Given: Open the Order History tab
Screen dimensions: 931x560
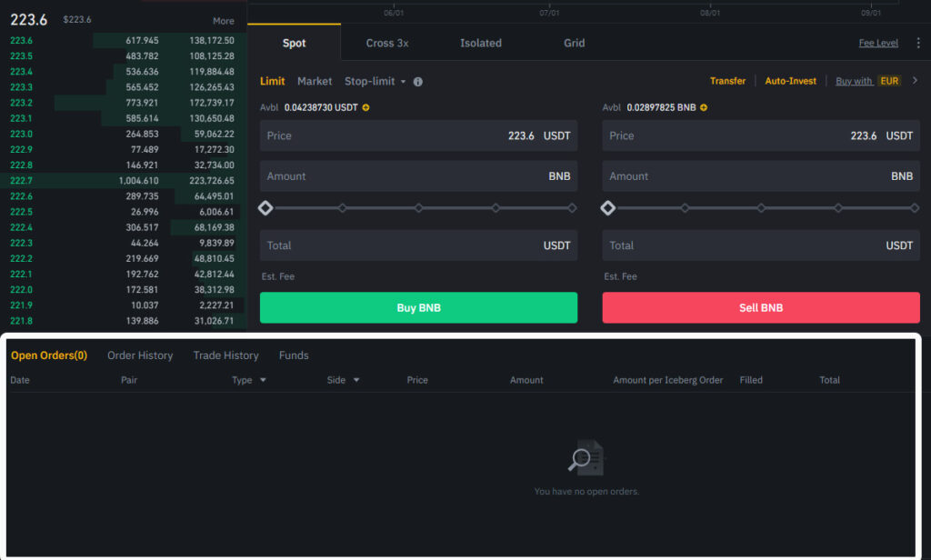Looking at the screenshot, I should click(x=140, y=355).
